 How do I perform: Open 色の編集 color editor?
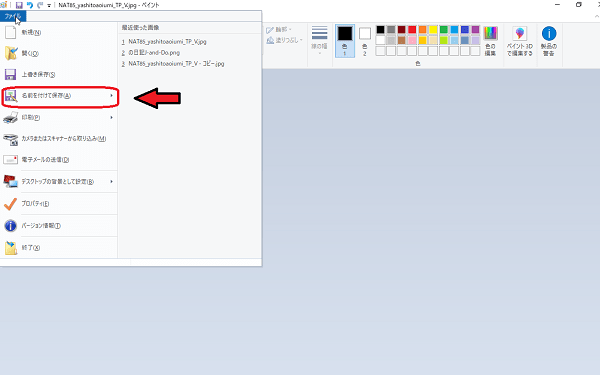click(x=491, y=41)
